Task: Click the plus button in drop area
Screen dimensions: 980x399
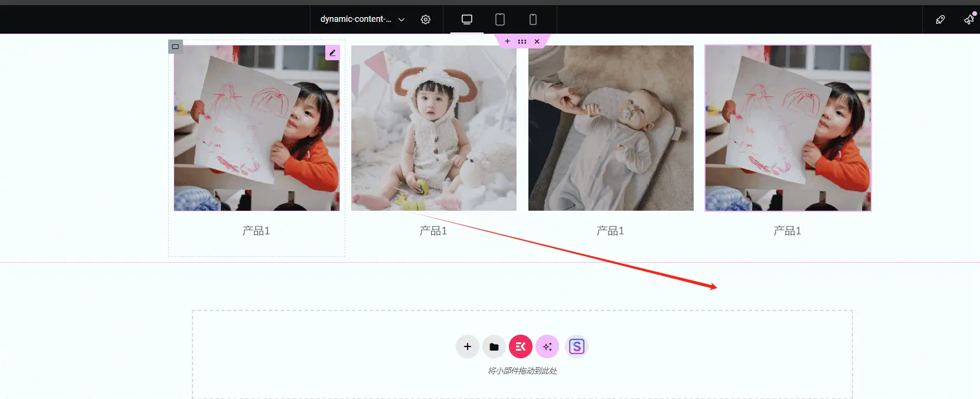Action: click(468, 346)
